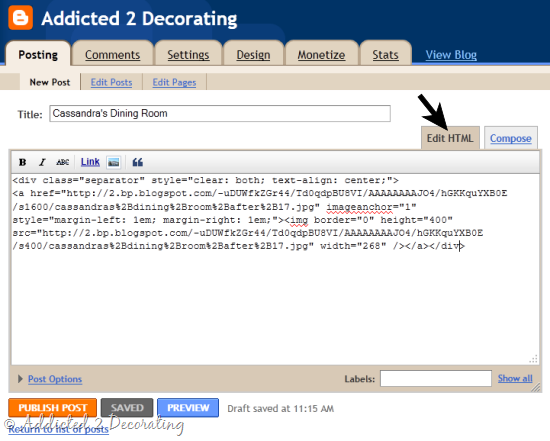Click the editor resize grip handle

533,359
